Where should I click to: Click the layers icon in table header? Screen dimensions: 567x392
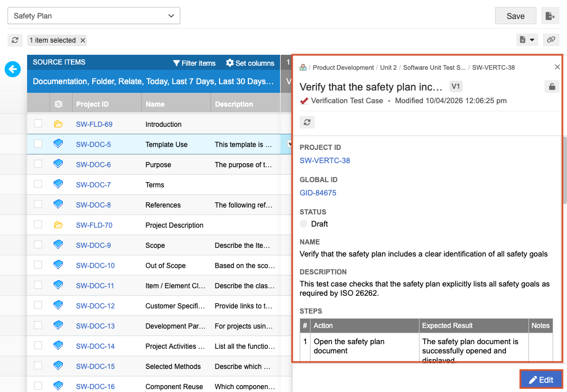click(x=59, y=104)
